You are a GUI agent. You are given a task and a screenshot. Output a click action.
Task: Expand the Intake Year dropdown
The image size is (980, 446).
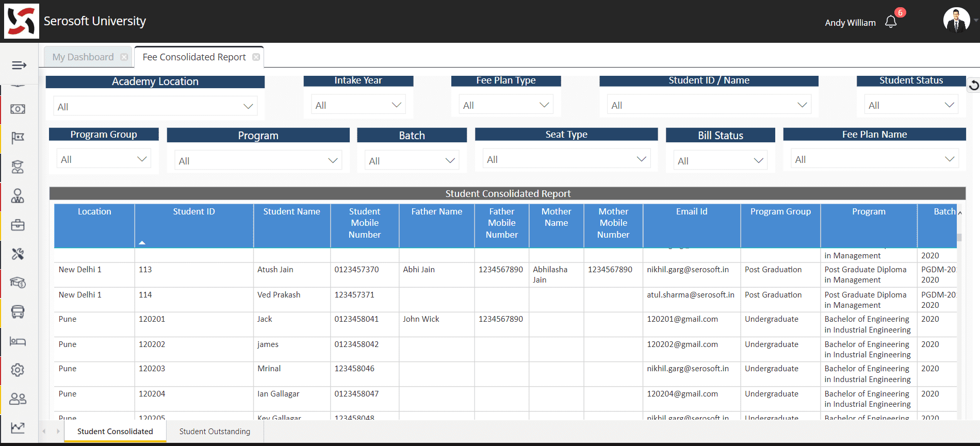click(358, 105)
